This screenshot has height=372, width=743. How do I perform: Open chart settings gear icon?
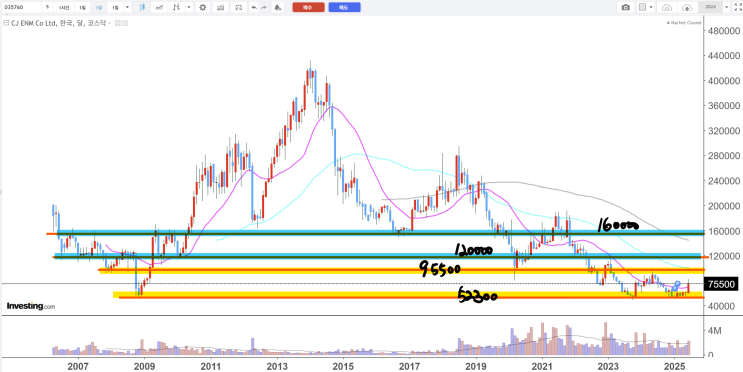point(203,7)
